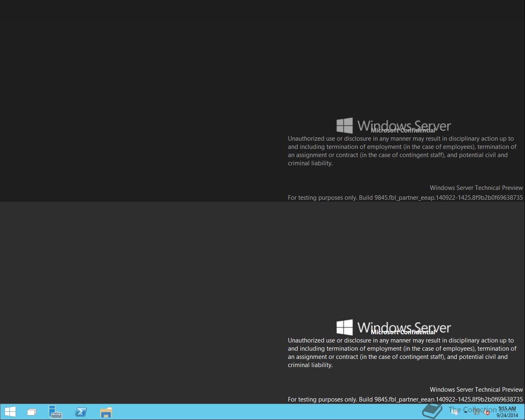Open the notifications tray icon
Viewport: 525px width, 420px height.
[x=454, y=412]
